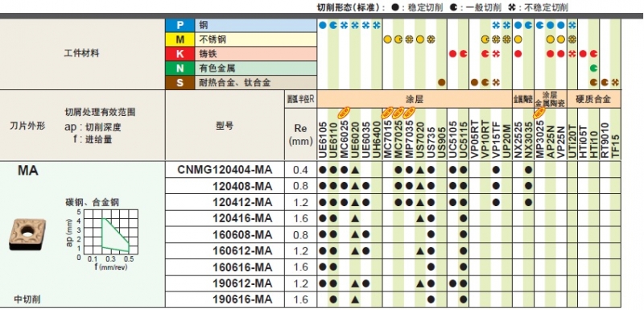The width and height of the screenshot is (644, 310).
Task: Click the 涂层 coating header
Action: (415, 99)
